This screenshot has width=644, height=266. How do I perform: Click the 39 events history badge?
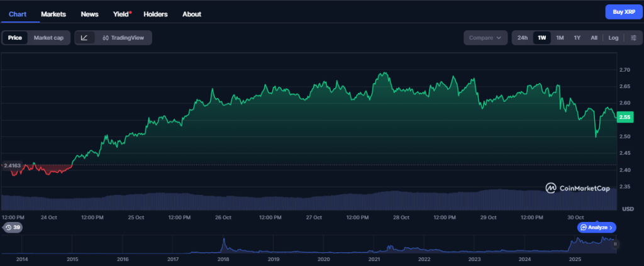click(13, 227)
